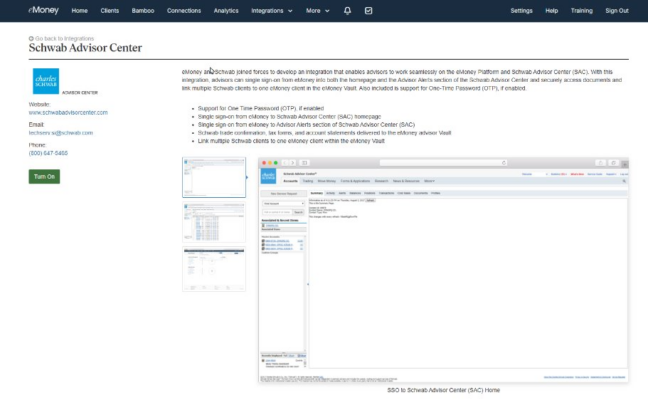Open www.schwabadvisorcenter.com website link

68,112
